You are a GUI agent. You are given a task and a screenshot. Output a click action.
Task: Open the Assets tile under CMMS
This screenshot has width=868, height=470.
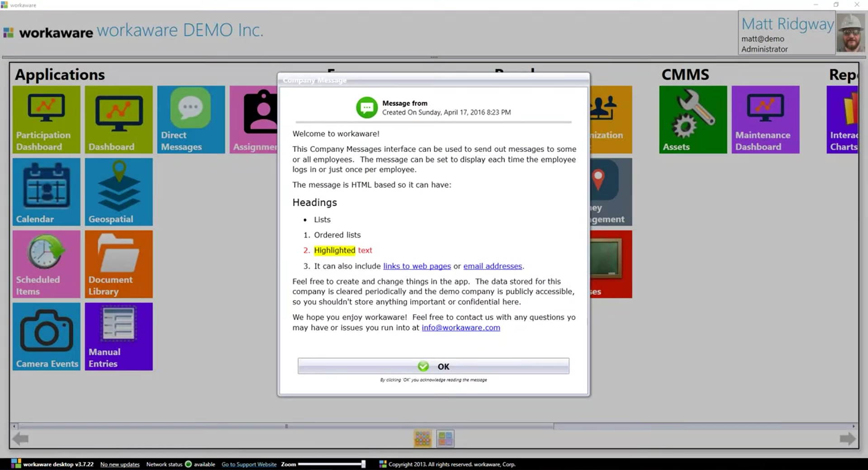coord(693,120)
